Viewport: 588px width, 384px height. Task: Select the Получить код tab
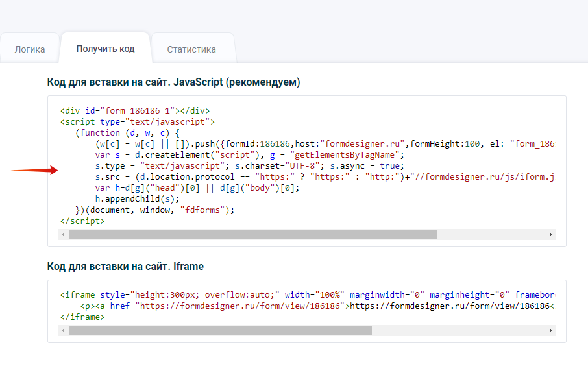click(x=105, y=49)
